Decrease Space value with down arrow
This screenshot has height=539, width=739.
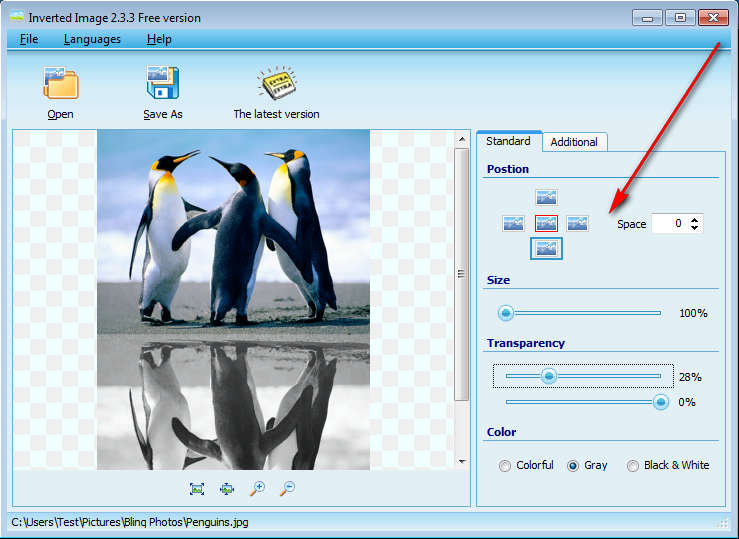tap(695, 228)
